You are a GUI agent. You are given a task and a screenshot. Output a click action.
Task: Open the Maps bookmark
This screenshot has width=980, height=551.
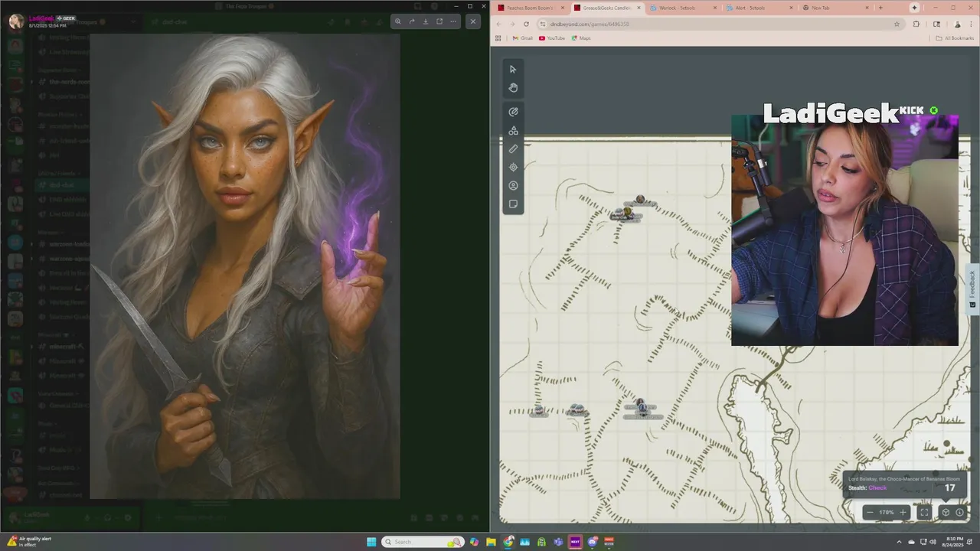[581, 38]
